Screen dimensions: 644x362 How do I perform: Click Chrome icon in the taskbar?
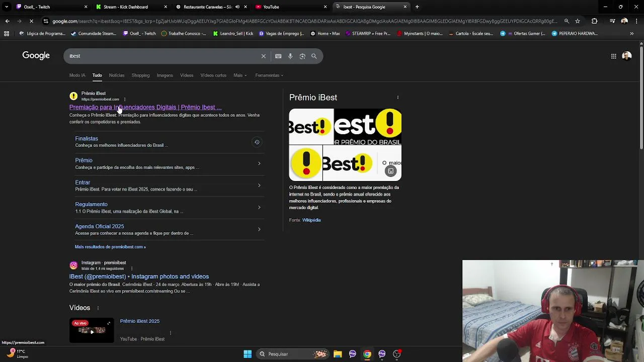[367, 354]
